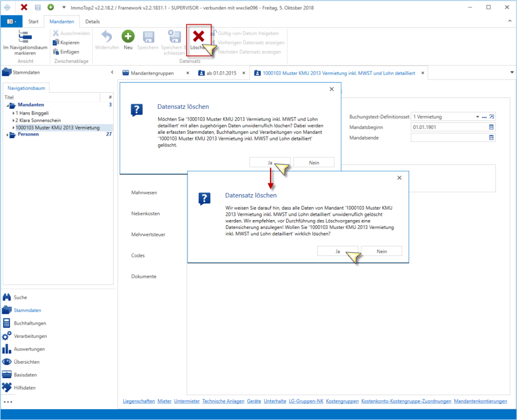Expand the 1 Hans Binggeli node
The height and width of the screenshot is (420, 517).
pos(14,113)
